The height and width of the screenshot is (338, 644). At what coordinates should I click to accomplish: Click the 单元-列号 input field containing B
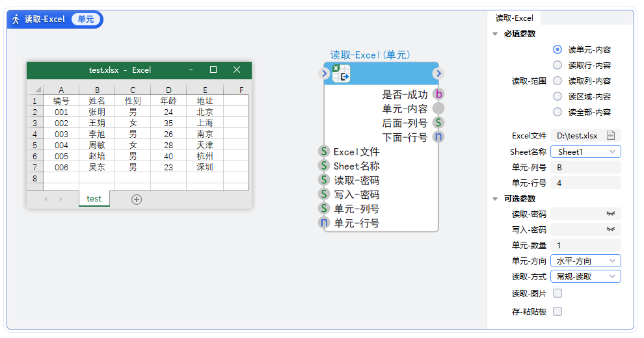[x=585, y=167]
